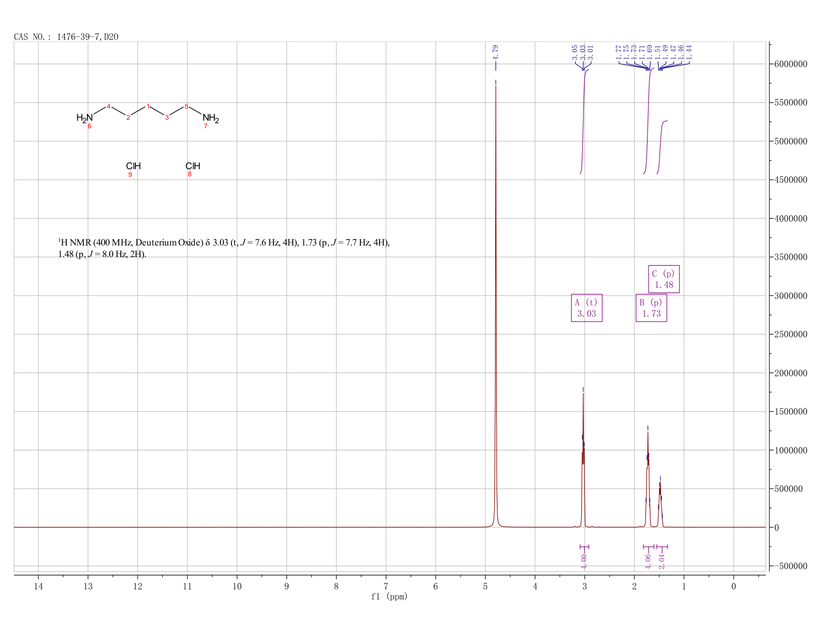Click the tall water peak at 4.79 ppm
The width and height of the screenshot is (834, 644).
[x=496, y=303]
